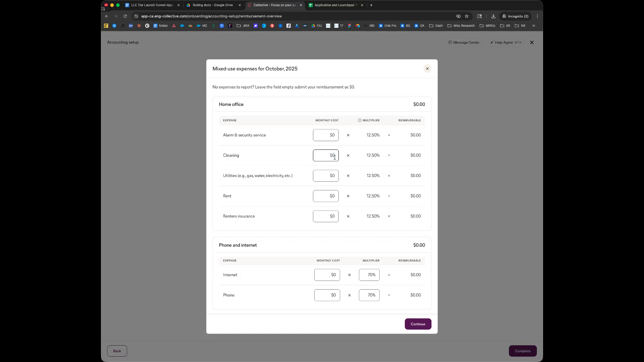The image size is (644, 362).
Task: Open Chrome three-dot menu
Action: click(537, 16)
